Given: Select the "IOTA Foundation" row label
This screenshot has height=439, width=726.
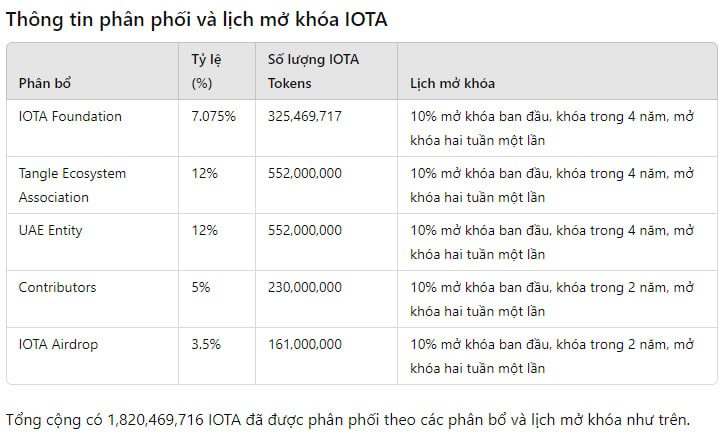Looking at the screenshot, I should [x=70, y=116].
